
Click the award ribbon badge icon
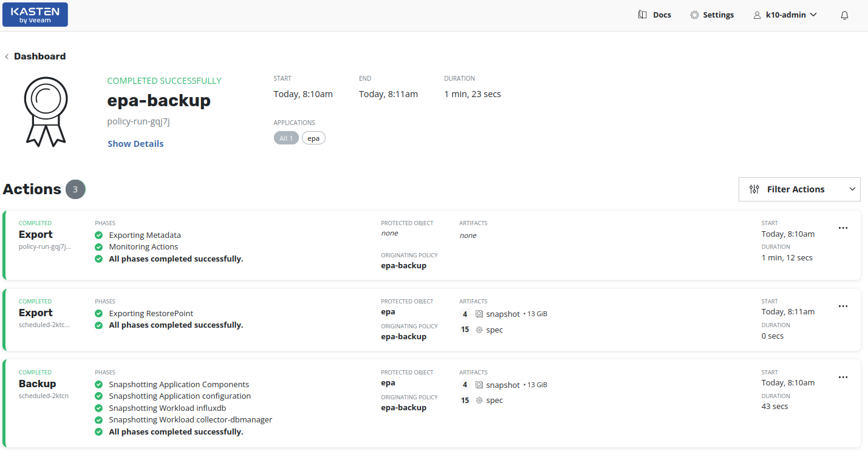(x=46, y=112)
